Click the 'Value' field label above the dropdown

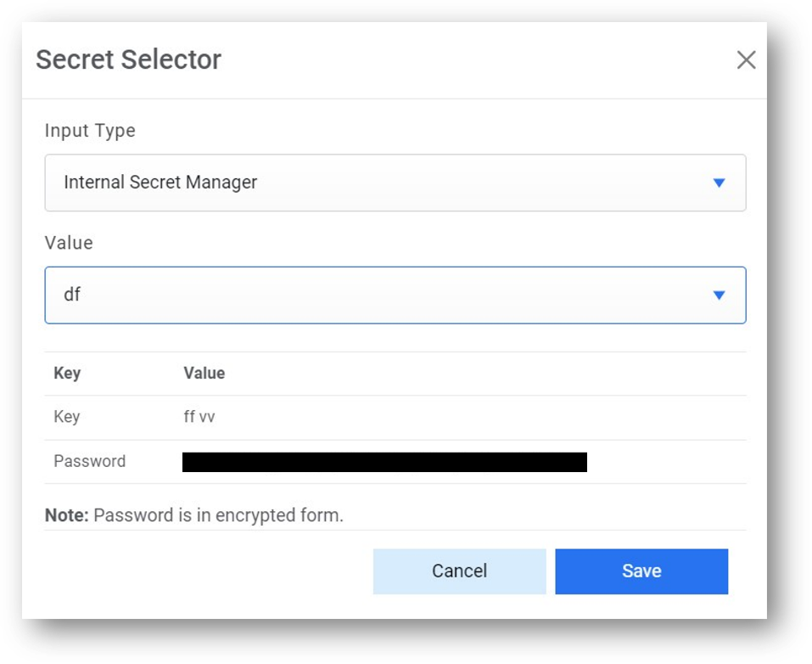pos(68,243)
